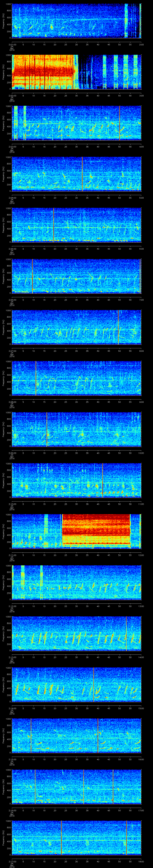Click the '2:04:00' time label

tap(12, 198)
